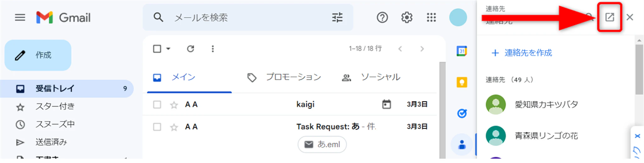Tick the checkbox for the kaigi email
This screenshot has width=644, height=163.
pos(157,104)
